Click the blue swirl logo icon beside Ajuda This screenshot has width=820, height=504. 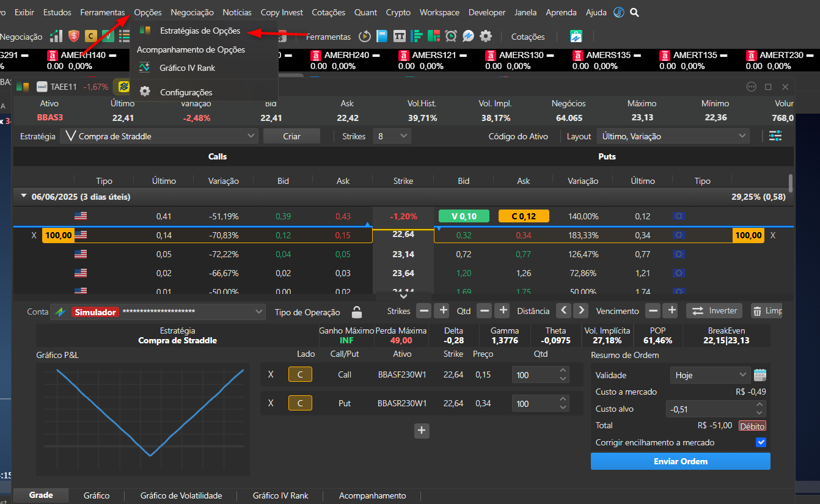click(619, 12)
